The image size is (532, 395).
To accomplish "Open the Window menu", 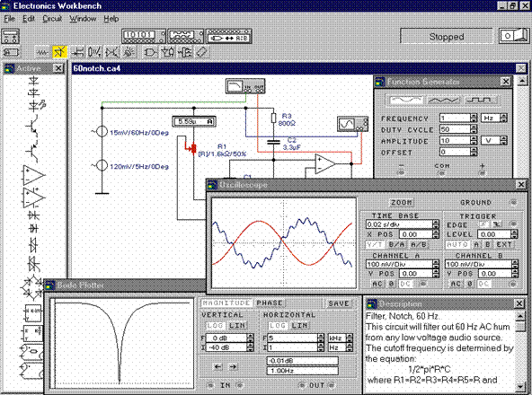I will tap(83, 19).
